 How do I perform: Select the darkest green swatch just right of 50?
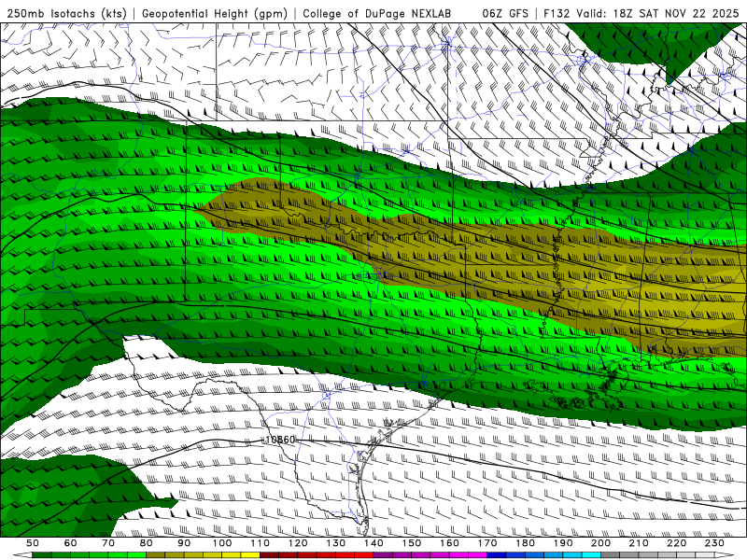tap(41, 555)
